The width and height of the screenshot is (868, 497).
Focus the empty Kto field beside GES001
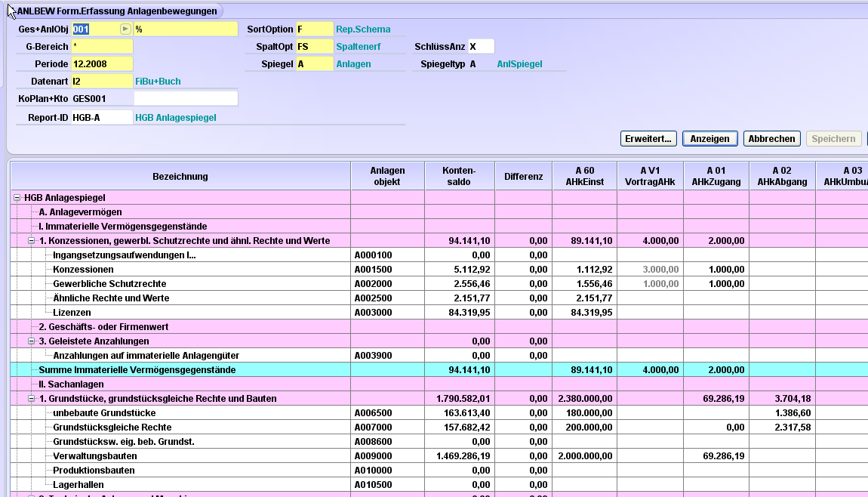point(186,99)
